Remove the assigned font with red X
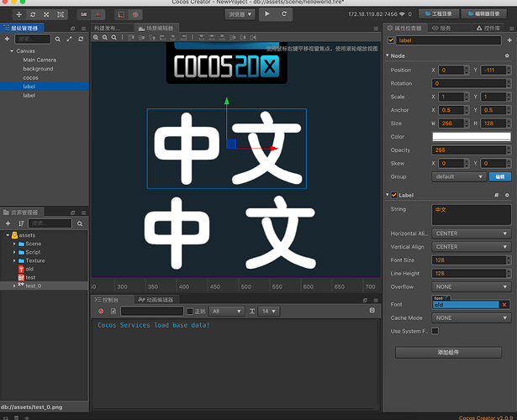This screenshot has width=517, height=420. (x=504, y=305)
